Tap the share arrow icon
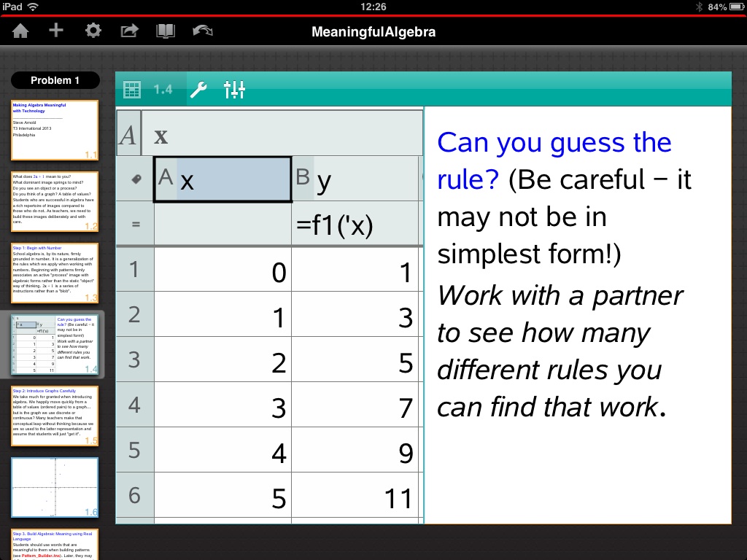747x560 pixels. 129,31
